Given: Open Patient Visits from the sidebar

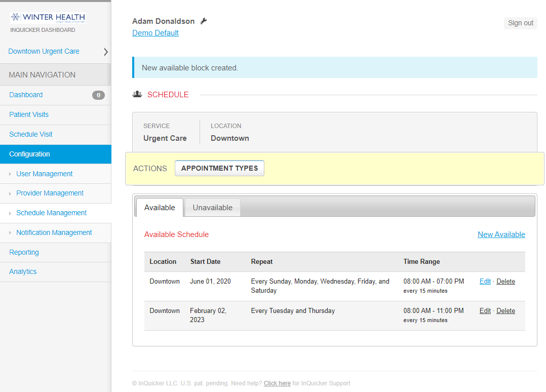Looking at the screenshot, I should [29, 114].
